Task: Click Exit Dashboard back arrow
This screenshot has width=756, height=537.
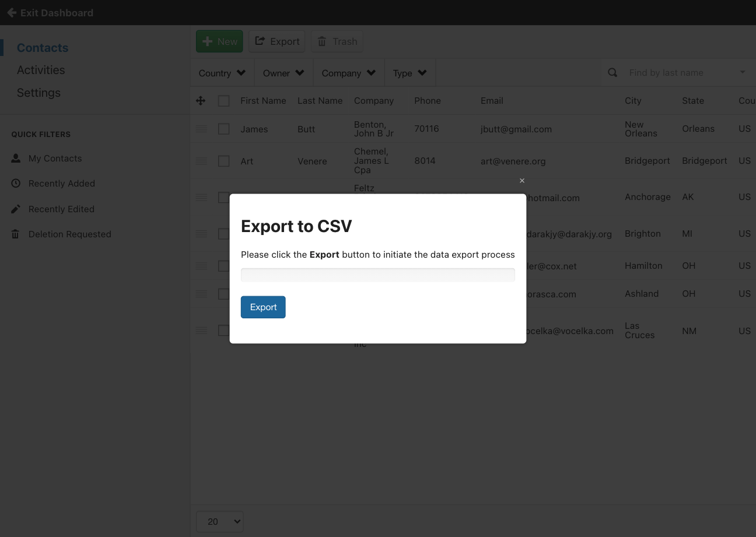Action: click(x=12, y=12)
